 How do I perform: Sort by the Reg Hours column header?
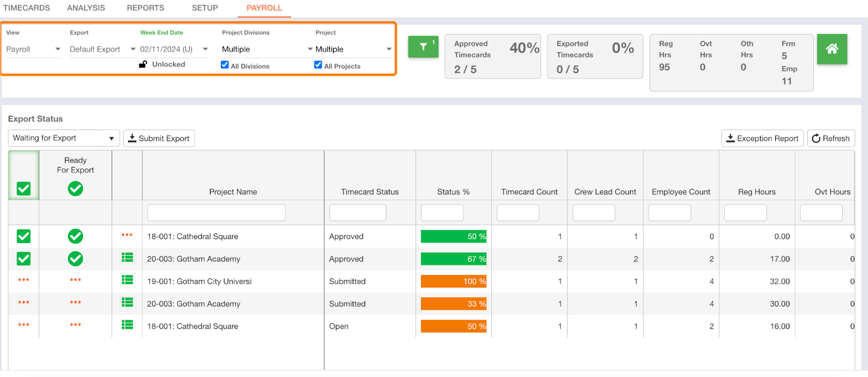point(757,192)
